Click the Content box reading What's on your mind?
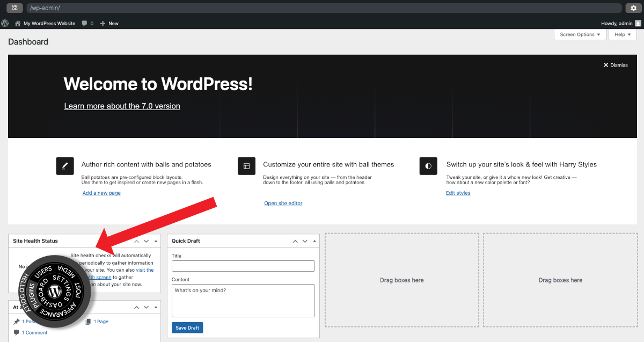The image size is (644, 342). click(x=243, y=301)
